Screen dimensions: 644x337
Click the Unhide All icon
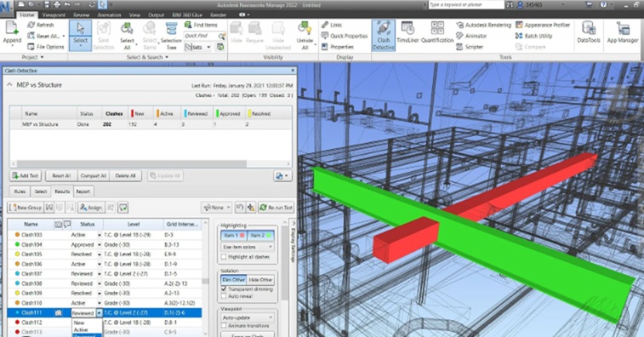pos(305,36)
